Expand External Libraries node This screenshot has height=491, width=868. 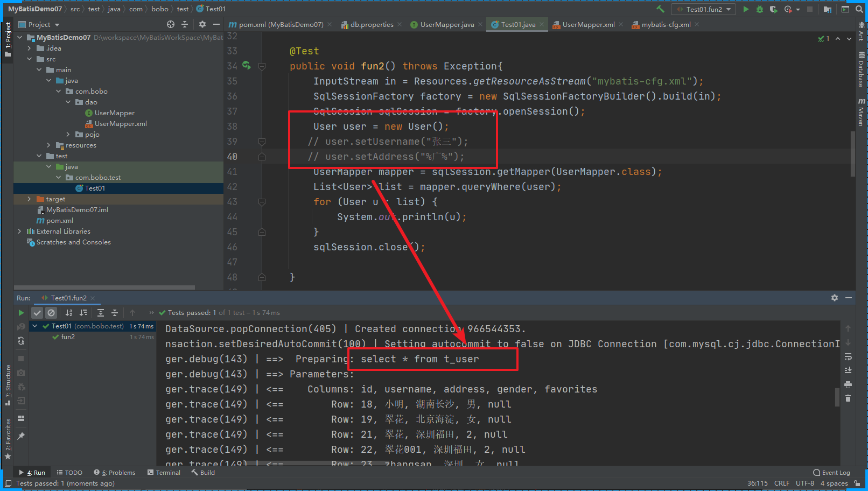(20, 231)
